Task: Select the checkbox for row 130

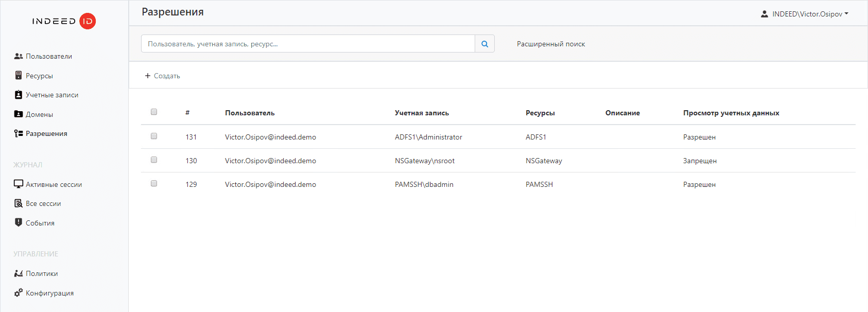Action: click(x=154, y=160)
